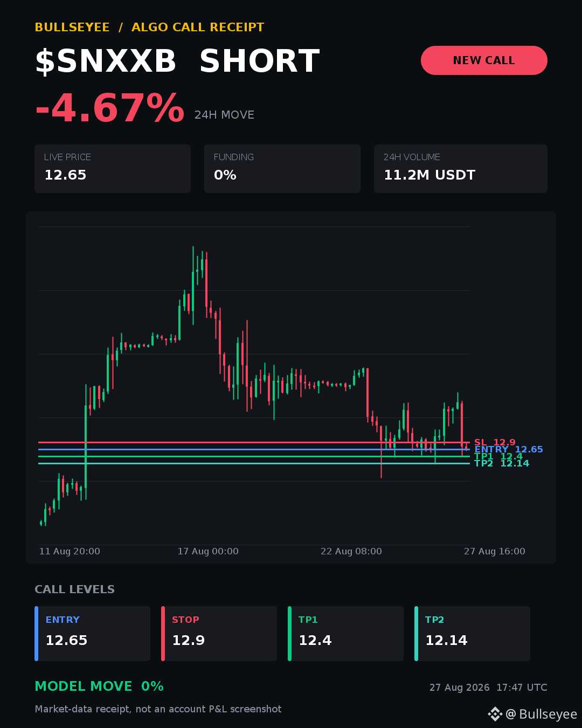Click the red bar on the STOP card
Image resolution: width=582 pixels, height=728 pixels.
point(163,634)
